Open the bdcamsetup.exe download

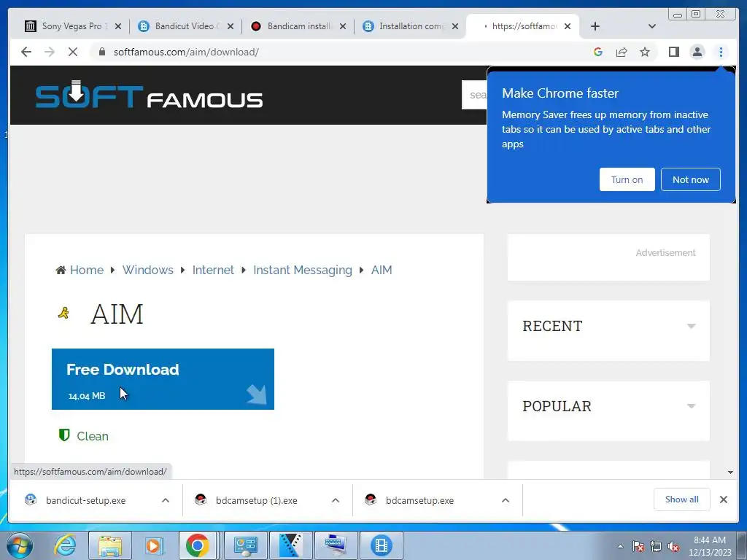[419, 500]
